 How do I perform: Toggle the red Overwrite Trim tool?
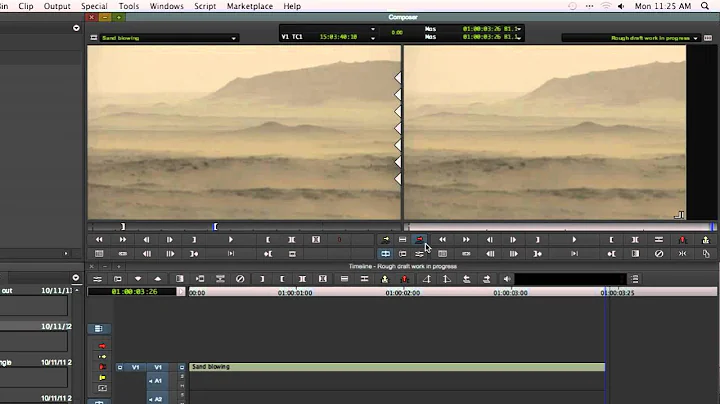coord(102,367)
